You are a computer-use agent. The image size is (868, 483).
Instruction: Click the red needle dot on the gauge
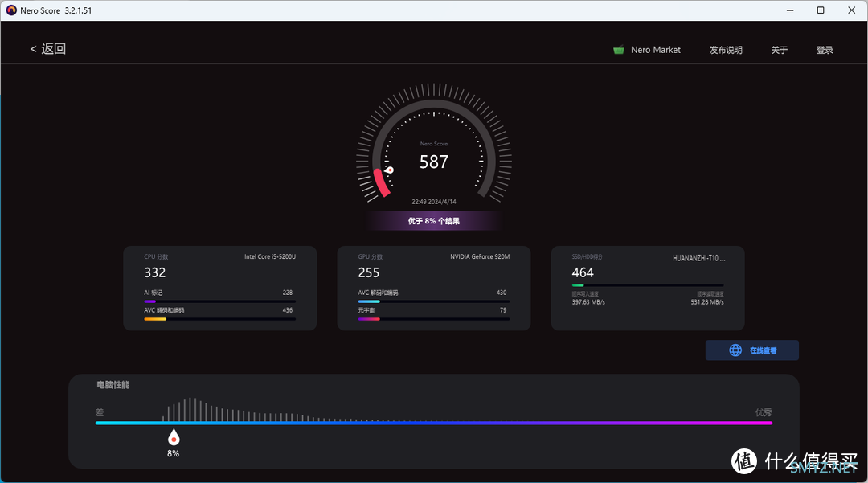(390, 170)
